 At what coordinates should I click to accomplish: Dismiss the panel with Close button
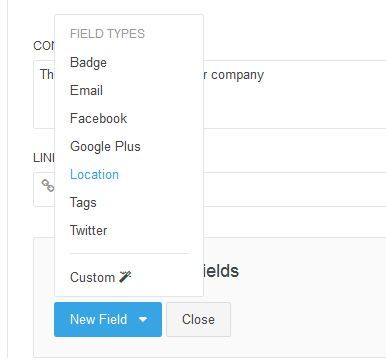coord(198,320)
